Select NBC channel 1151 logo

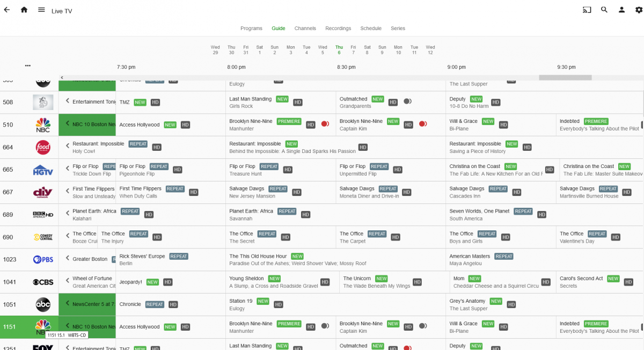click(x=43, y=326)
